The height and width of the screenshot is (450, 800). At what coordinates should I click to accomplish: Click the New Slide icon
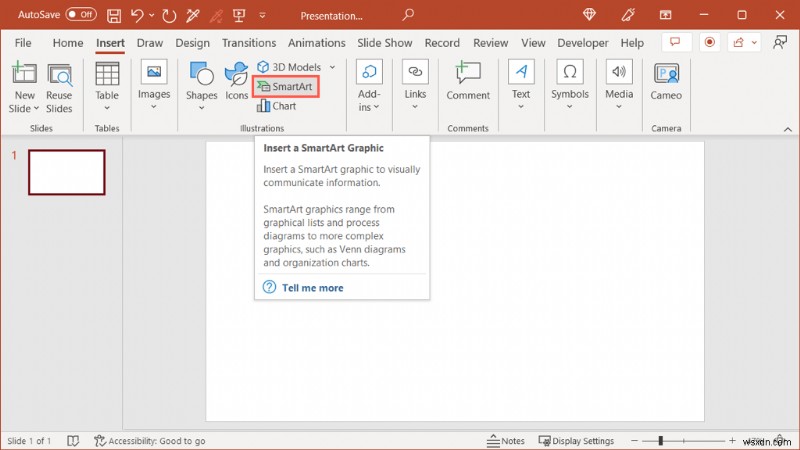(x=24, y=73)
